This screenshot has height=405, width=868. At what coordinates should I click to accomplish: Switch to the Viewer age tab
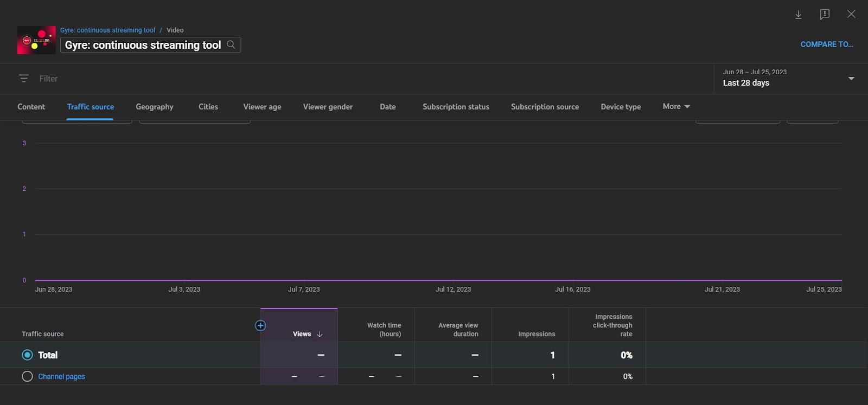tap(262, 107)
